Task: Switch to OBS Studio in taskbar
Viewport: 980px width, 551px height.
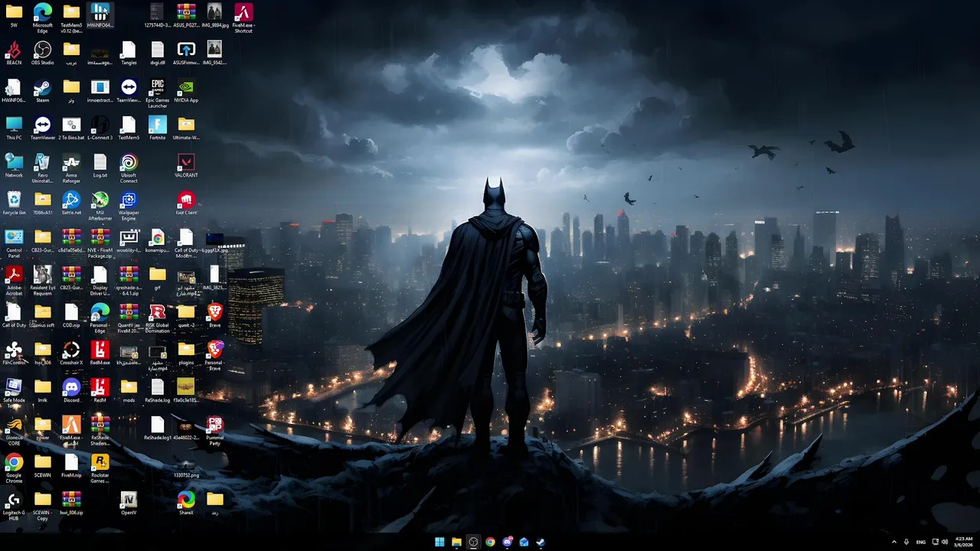Action: [x=473, y=542]
